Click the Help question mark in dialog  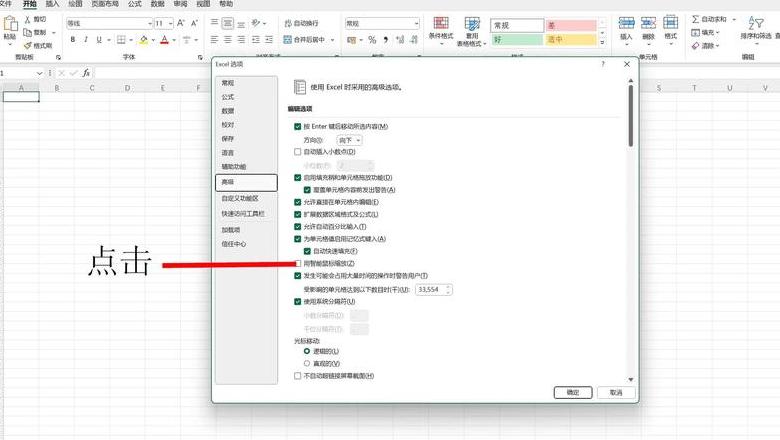603,64
